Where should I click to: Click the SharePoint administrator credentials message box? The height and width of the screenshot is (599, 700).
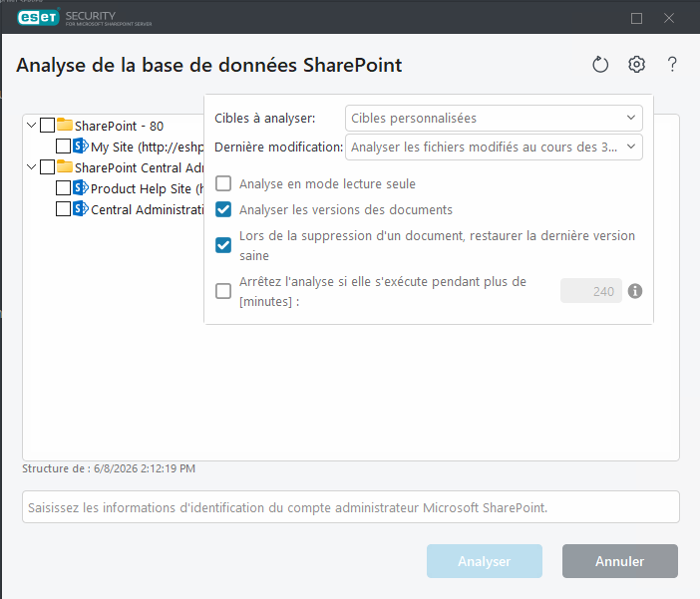point(351,507)
